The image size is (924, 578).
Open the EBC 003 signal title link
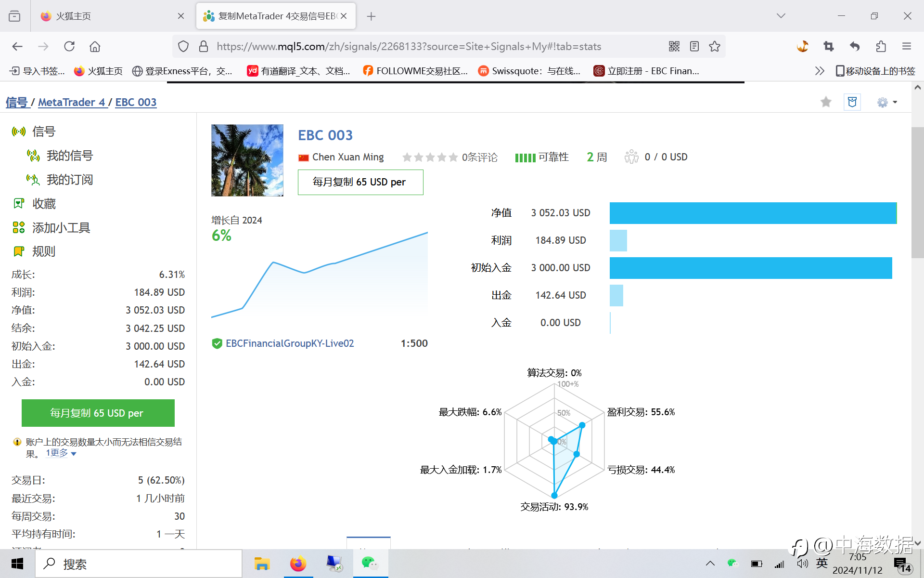point(325,135)
